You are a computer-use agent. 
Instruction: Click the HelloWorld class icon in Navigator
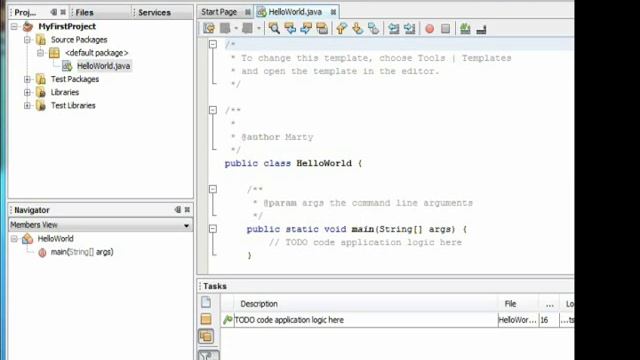pos(28,238)
